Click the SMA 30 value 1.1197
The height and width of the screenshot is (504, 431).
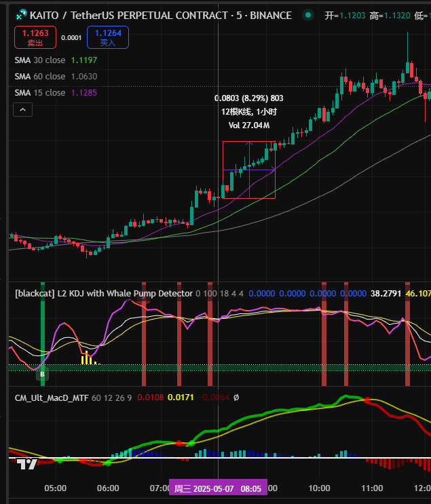pos(84,60)
